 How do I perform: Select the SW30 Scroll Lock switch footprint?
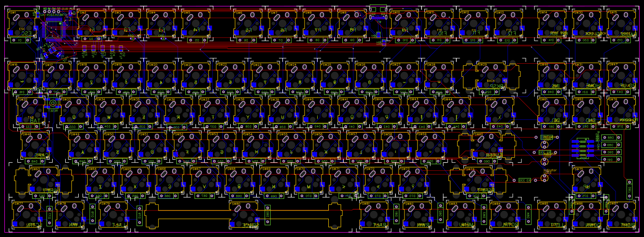tap(587, 24)
